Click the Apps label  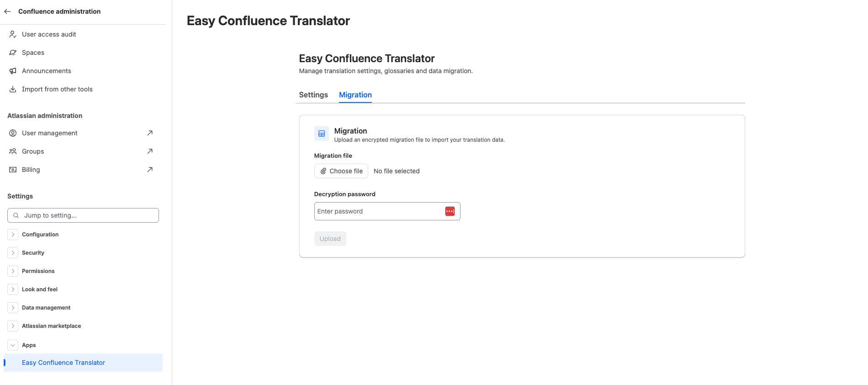pos(29,345)
